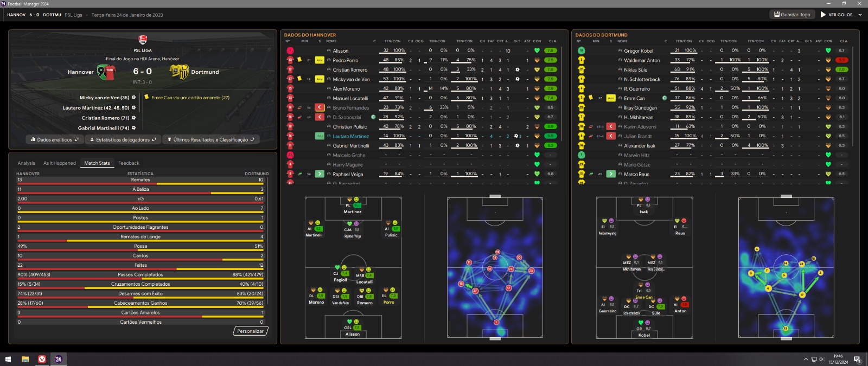Screen dimensions: 868x366
Task: Click Martinez striker on Hannover formation pitch
Action: [352, 206]
